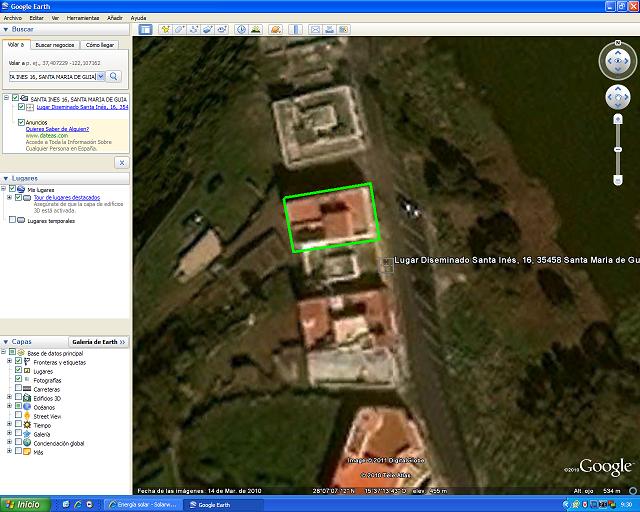Image resolution: width=640 pixels, height=512 pixels.
Task: Click the placemark icon on the map
Action: (386, 265)
